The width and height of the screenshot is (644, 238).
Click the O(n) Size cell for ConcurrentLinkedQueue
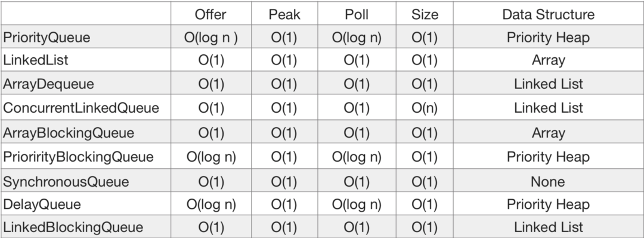point(425,108)
